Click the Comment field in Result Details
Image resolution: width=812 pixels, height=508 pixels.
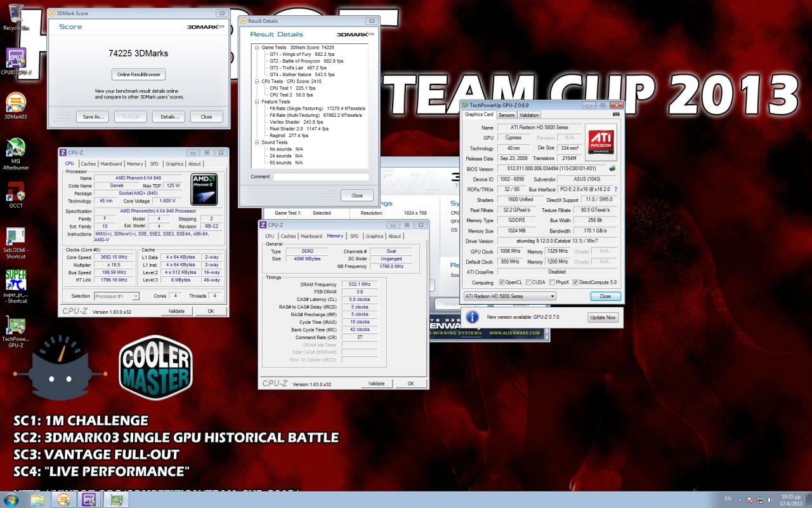[321, 177]
